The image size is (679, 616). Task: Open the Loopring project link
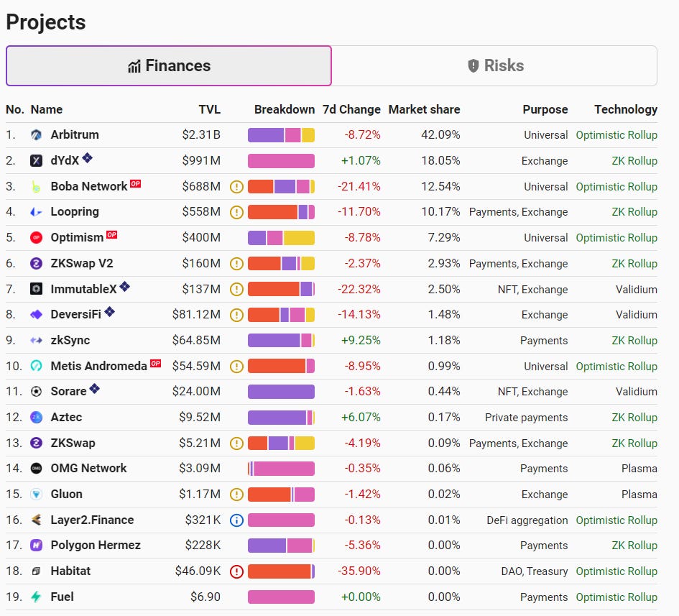(75, 212)
